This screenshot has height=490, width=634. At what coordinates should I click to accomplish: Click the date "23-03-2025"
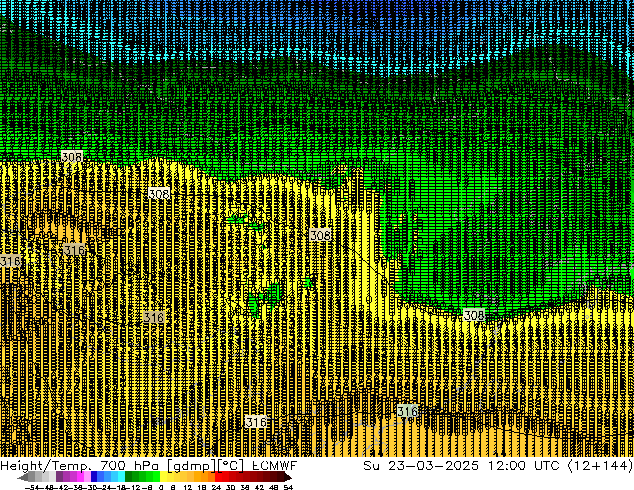click(x=433, y=466)
